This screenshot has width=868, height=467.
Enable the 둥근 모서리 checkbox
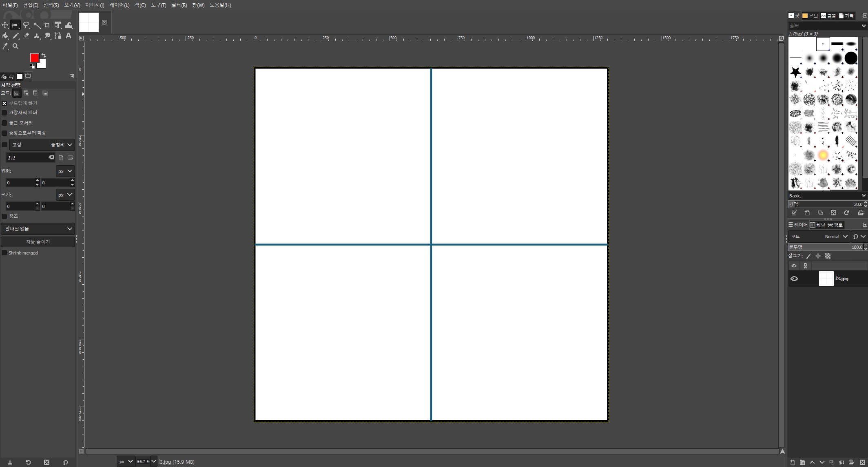[x=4, y=123]
